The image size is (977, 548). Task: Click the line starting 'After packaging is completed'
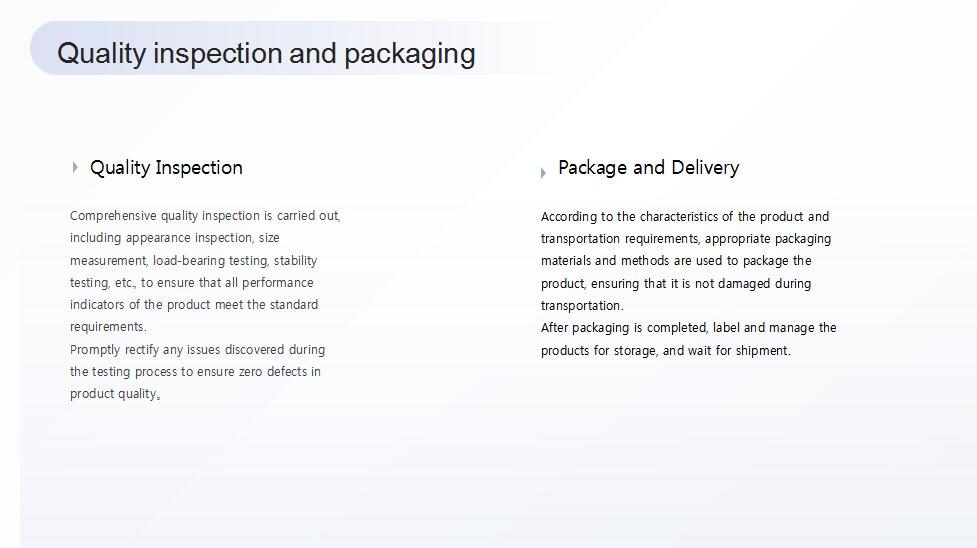(689, 328)
